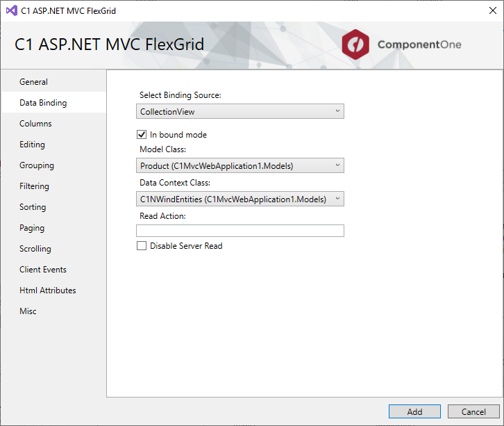Image resolution: width=504 pixels, height=426 pixels.
Task: Open the Client Events tab
Action: pos(43,270)
